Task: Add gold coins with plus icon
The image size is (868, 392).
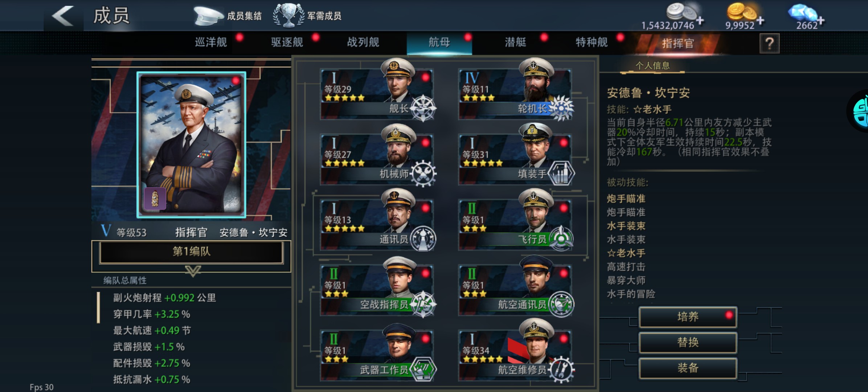Action: 760,21
